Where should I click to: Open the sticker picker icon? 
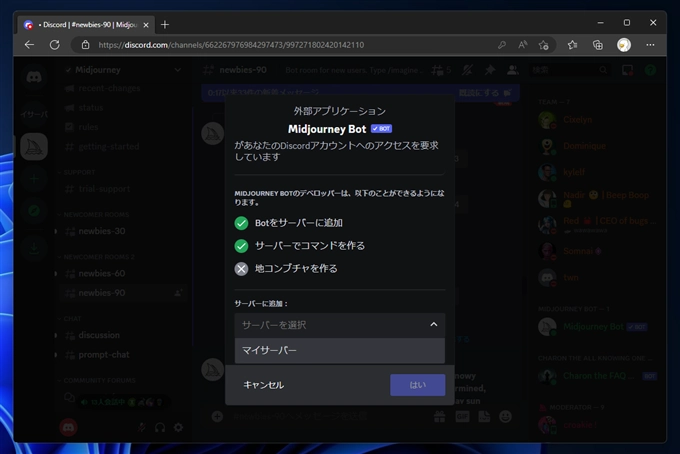pyautogui.click(x=484, y=417)
